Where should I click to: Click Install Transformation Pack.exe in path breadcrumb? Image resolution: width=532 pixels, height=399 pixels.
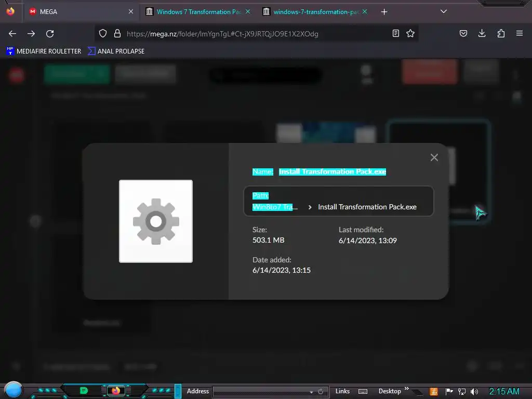[367, 207]
